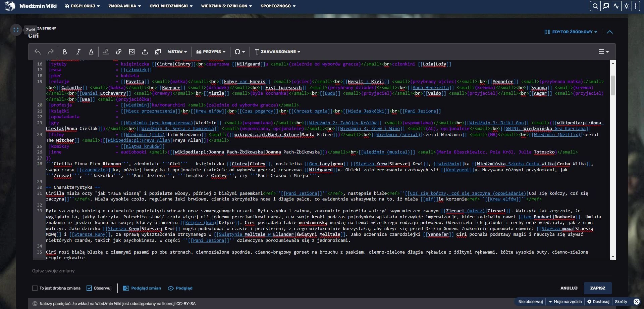Image resolution: width=644 pixels, height=309 pixels.
Task: Open the 'Edytor źródłowy' editor switcher
Action: point(571,32)
